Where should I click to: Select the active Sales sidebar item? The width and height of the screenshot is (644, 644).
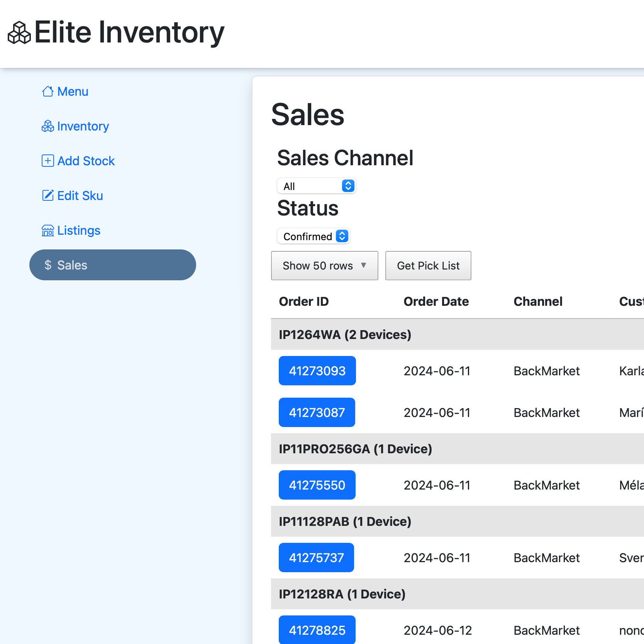[113, 265]
